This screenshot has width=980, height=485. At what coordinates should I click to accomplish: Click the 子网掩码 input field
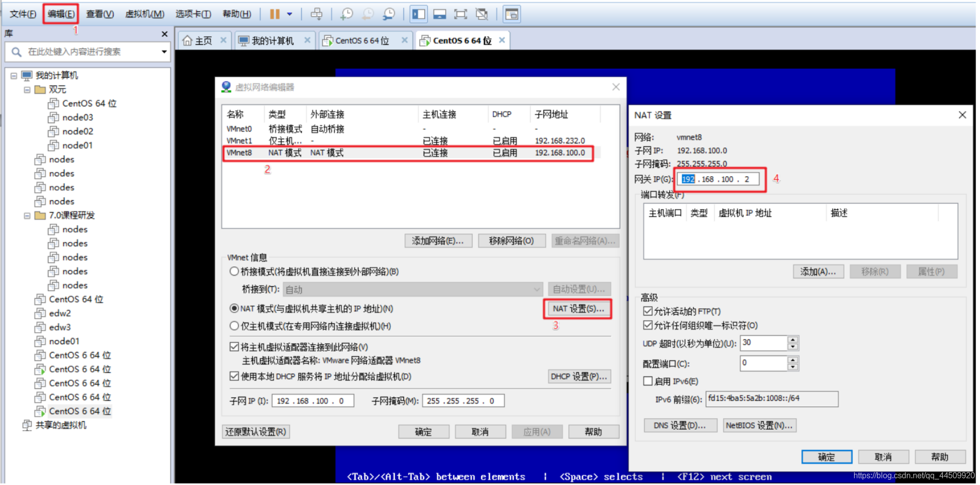(463, 401)
